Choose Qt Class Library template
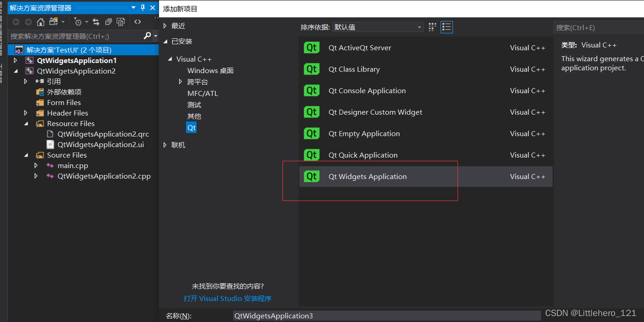The image size is (644, 322). tap(426, 69)
